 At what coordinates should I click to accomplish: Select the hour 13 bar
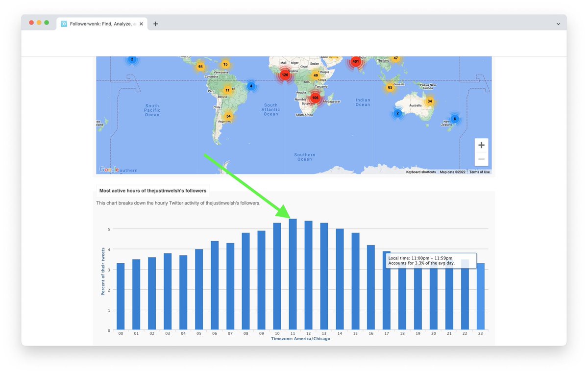coord(324,276)
